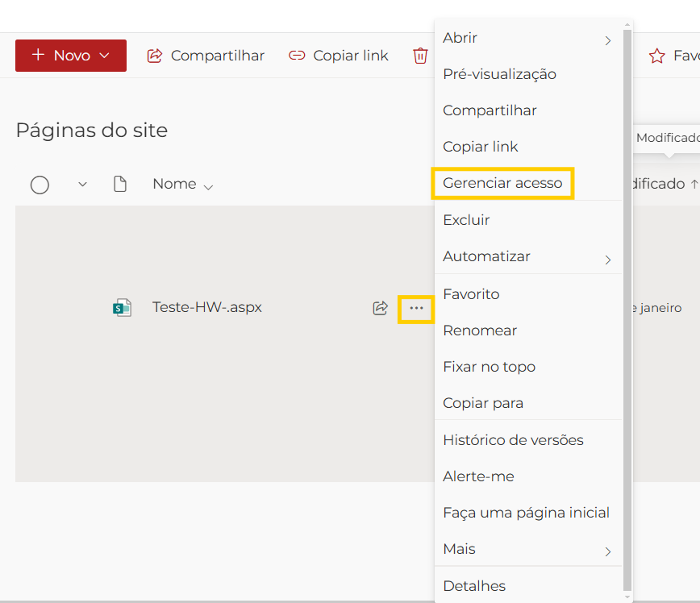Select Gerenciar acesso from context menu
Viewport: 700px width, 603px height.
click(502, 183)
